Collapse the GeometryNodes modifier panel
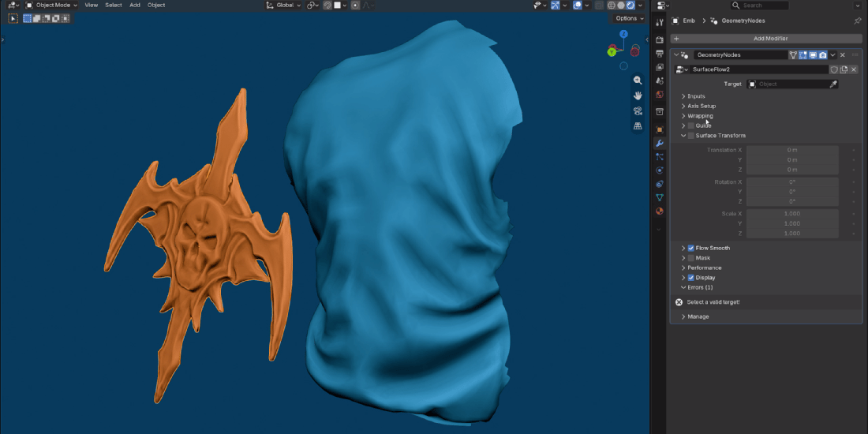 point(676,54)
